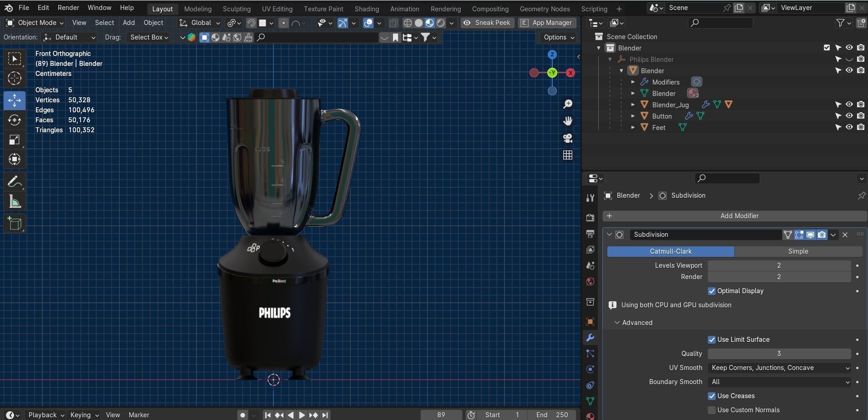Screen dimensions: 868x420
Task: Open the Modifiers wrench properties tab
Action: 590,338
